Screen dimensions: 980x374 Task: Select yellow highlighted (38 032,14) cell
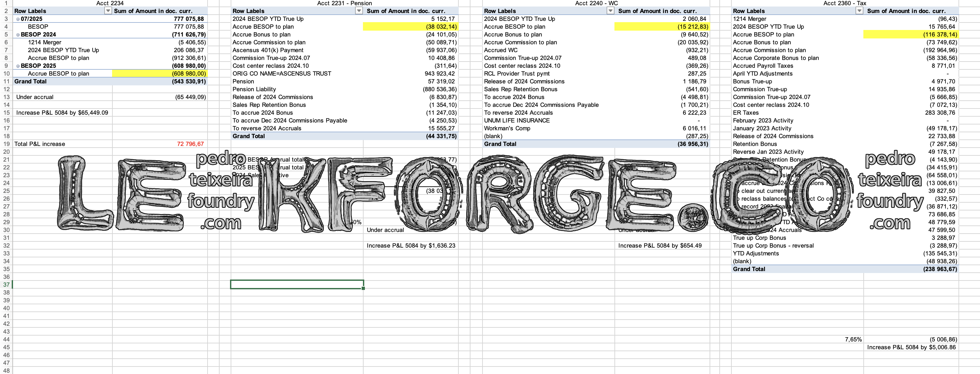pos(410,27)
